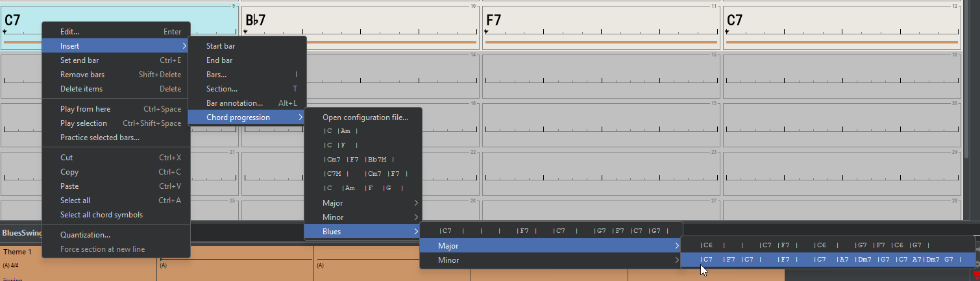Choose Remove bars from context menu
The width and height of the screenshot is (980, 281).
(x=82, y=75)
